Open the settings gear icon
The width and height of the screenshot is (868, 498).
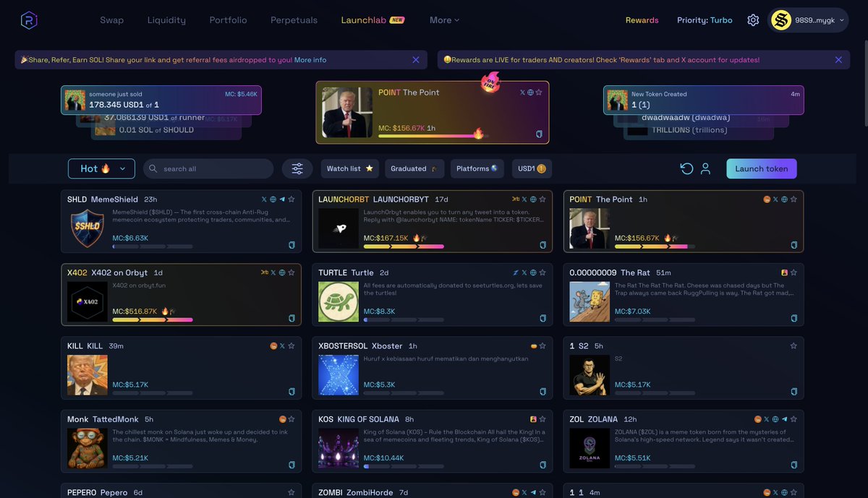coord(753,20)
